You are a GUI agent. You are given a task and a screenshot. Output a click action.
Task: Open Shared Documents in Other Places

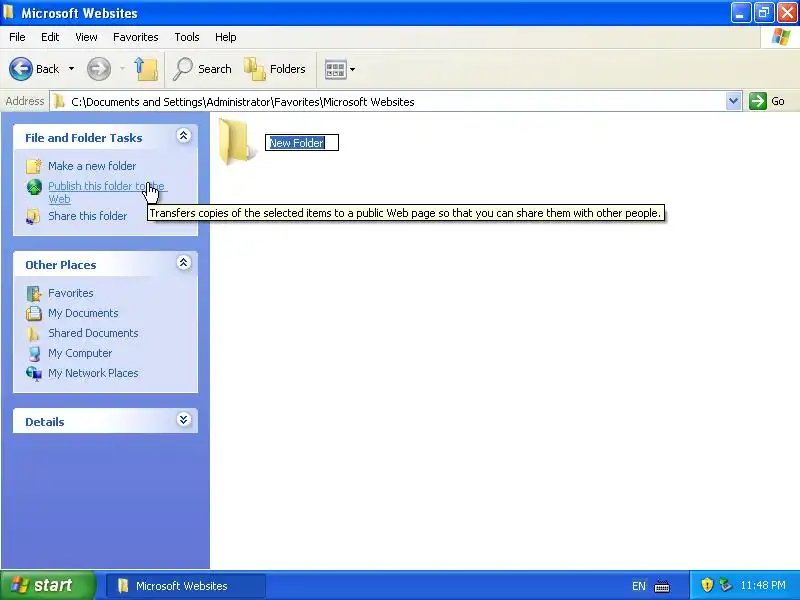93,333
